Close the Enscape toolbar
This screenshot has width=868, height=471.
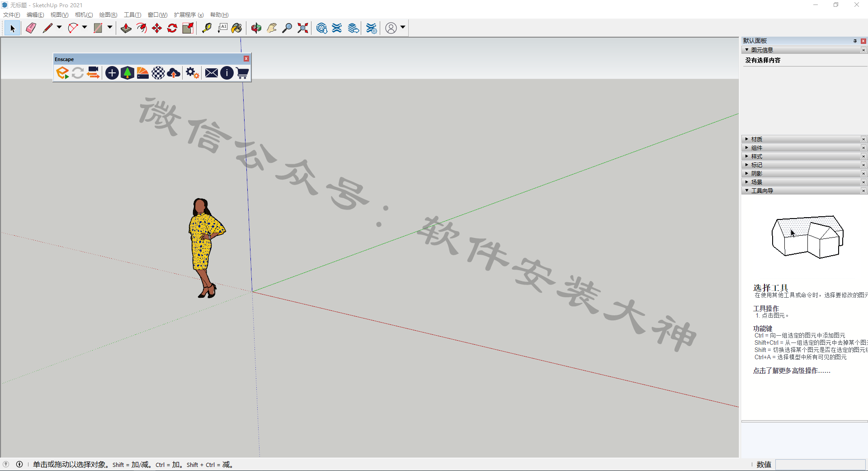(x=246, y=59)
